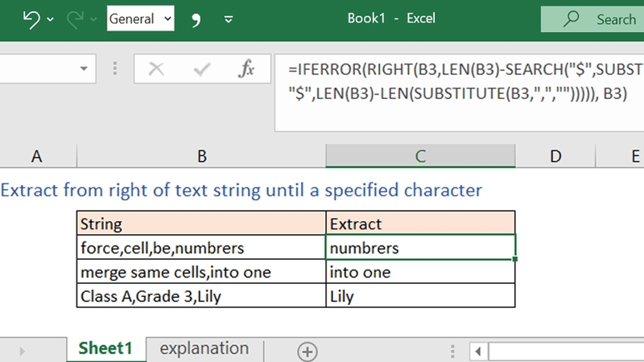This screenshot has width=644, height=362.
Task: Open the Redo history dropdown arrow
Action: [x=93, y=19]
